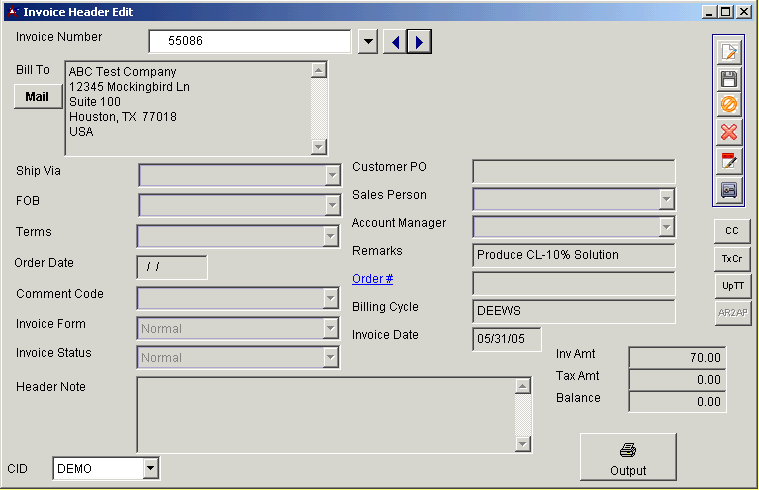
Task: Expand the Sales Person dropdown
Action: [x=666, y=199]
